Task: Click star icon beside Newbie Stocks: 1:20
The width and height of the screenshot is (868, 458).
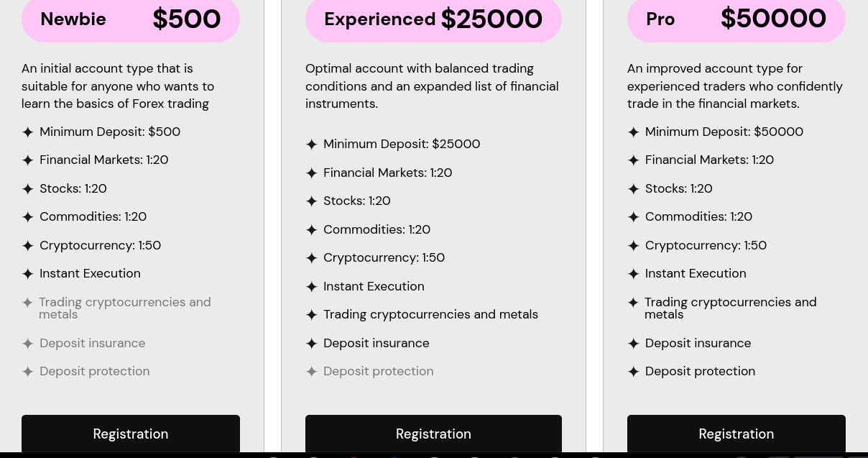Action: pyautogui.click(x=28, y=189)
